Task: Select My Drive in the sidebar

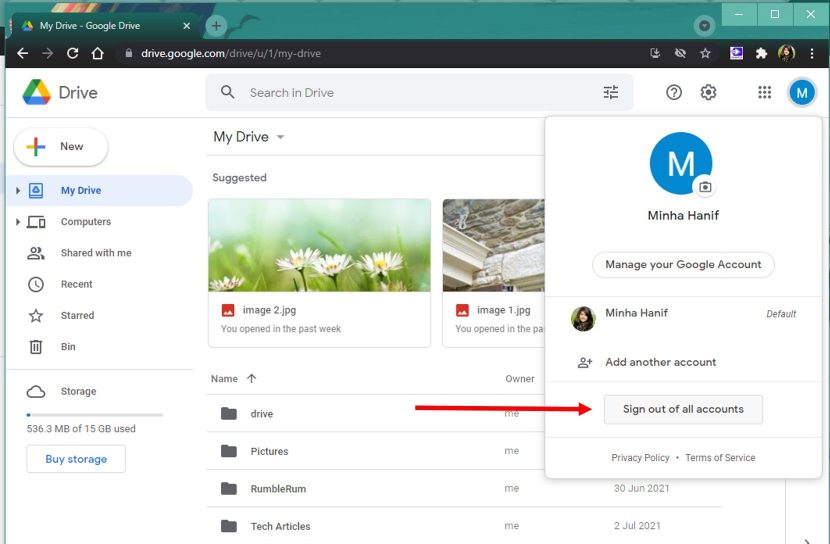Action: click(x=100, y=191)
